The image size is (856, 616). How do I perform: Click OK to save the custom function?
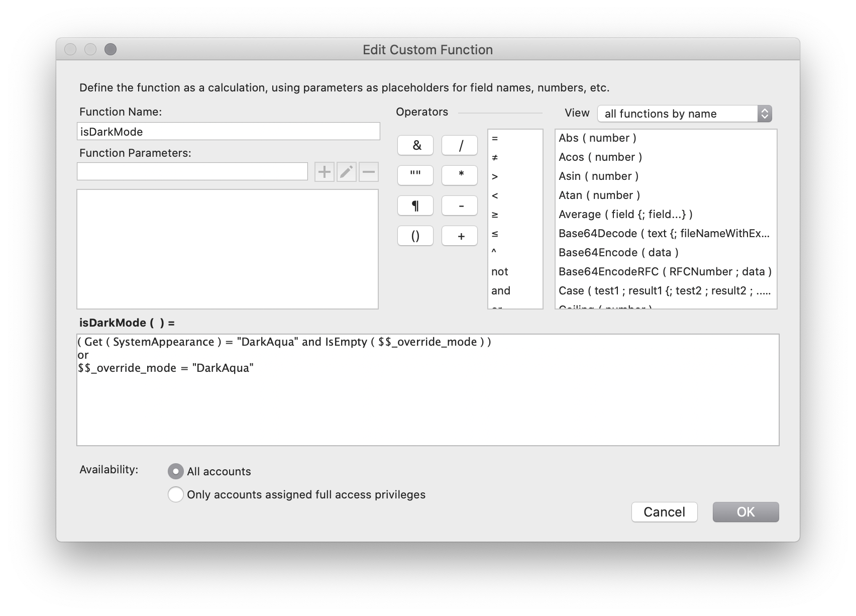(x=745, y=512)
